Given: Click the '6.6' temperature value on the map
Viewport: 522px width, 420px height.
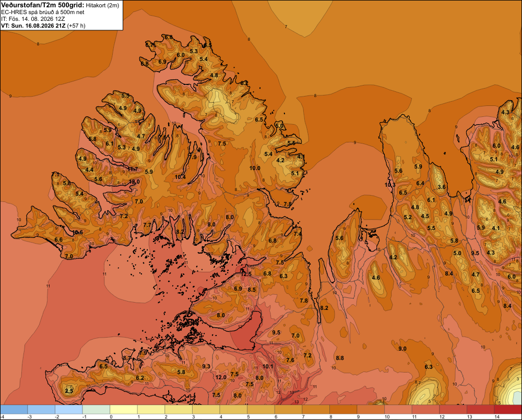Looking at the screenshot, I should pos(58,239).
